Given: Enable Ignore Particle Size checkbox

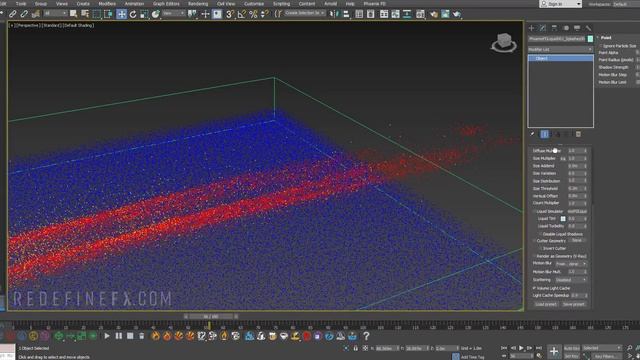Looking at the screenshot, I should click(x=600, y=46).
